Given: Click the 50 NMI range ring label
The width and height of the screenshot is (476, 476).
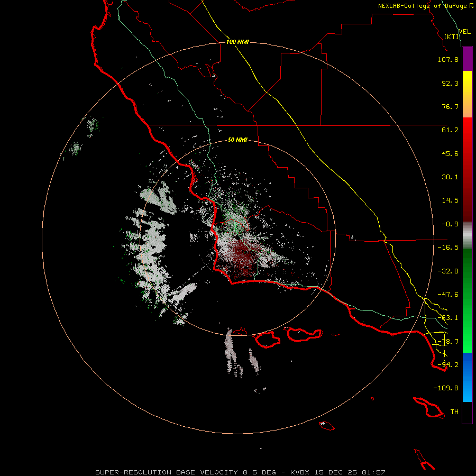Looking at the screenshot, I should 237,140.
